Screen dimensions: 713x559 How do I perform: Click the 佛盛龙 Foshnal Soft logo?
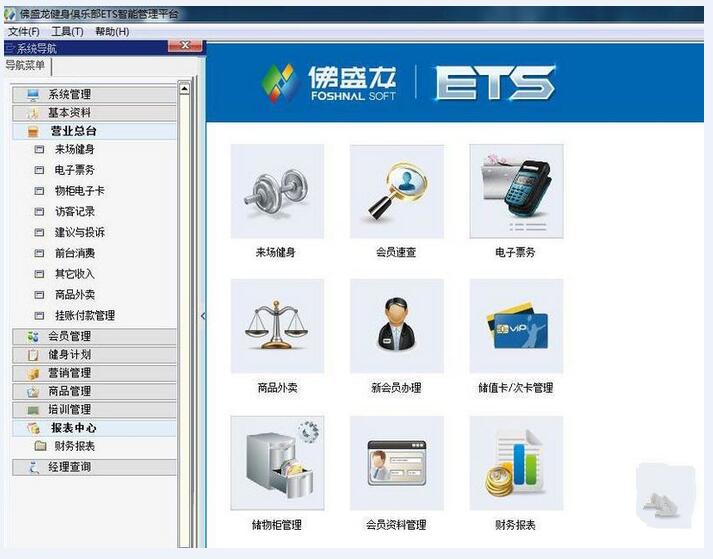(328, 83)
